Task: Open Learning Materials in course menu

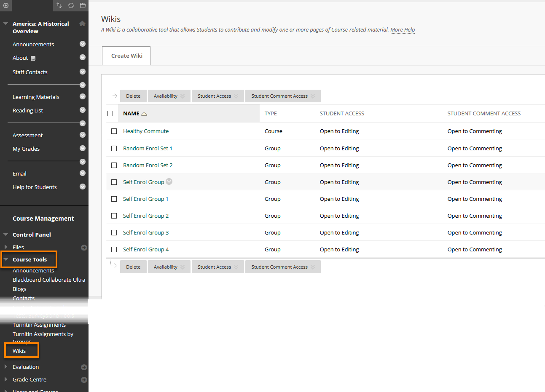Action: [36, 97]
